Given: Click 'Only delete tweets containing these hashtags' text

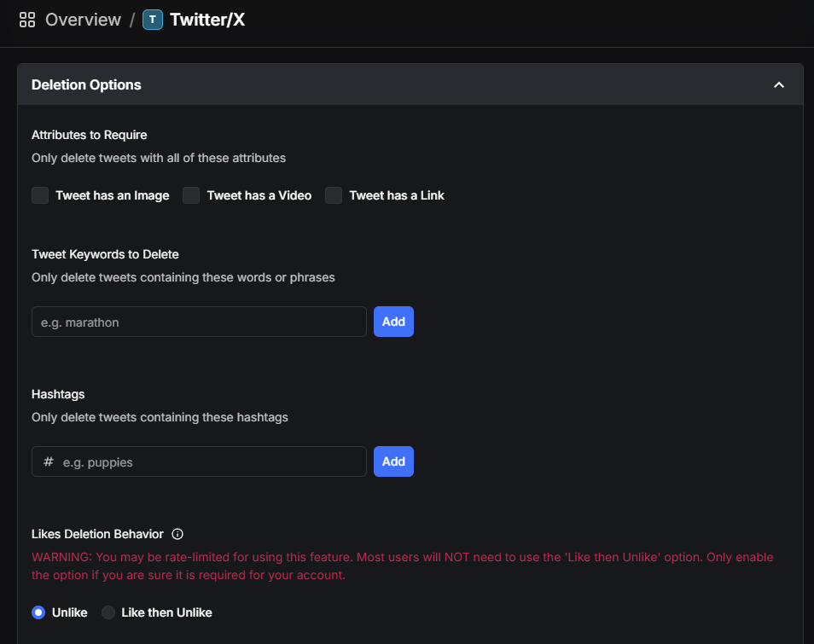Looking at the screenshot, I should [x=160, y=417].
